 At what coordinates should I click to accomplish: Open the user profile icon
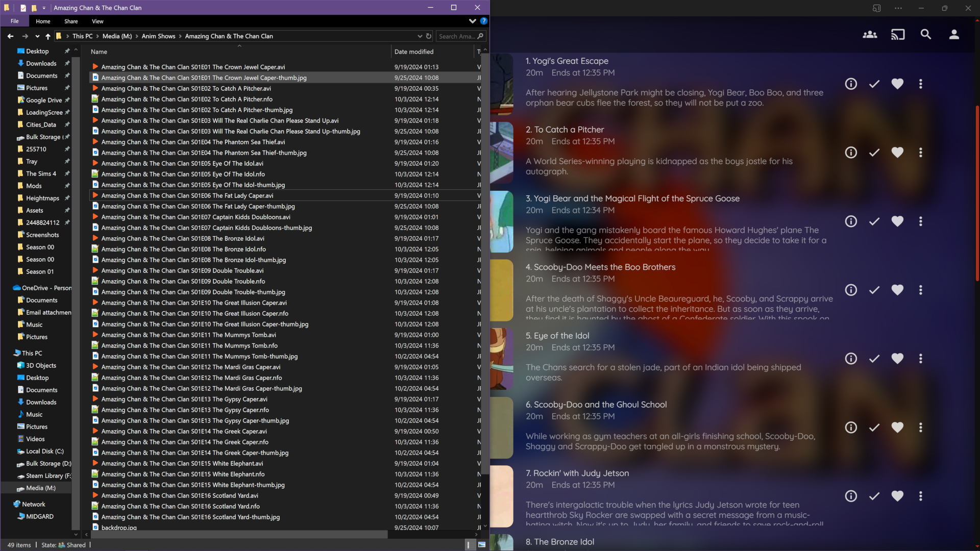(x=953, y=35)
